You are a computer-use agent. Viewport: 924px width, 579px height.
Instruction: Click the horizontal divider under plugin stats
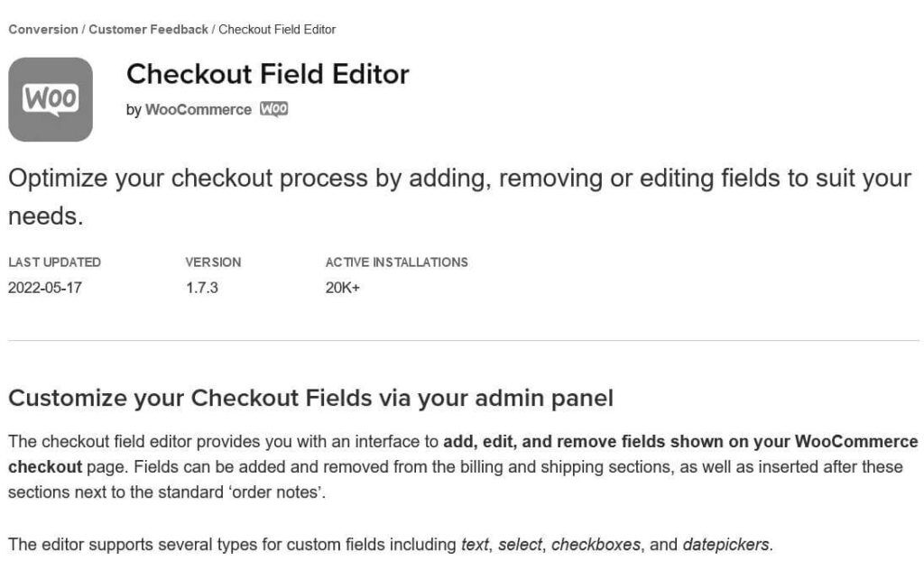[x=464, y=340]
